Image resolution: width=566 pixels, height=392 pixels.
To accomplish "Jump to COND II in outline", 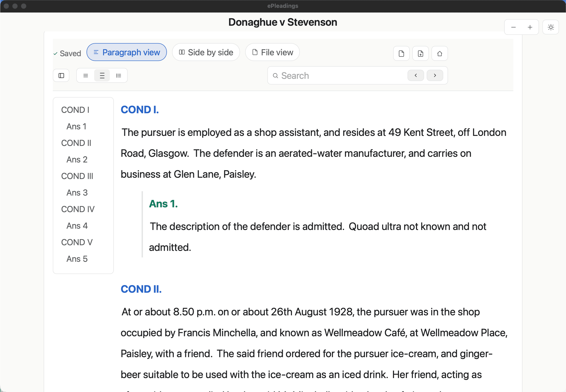I will coord(76,143).
